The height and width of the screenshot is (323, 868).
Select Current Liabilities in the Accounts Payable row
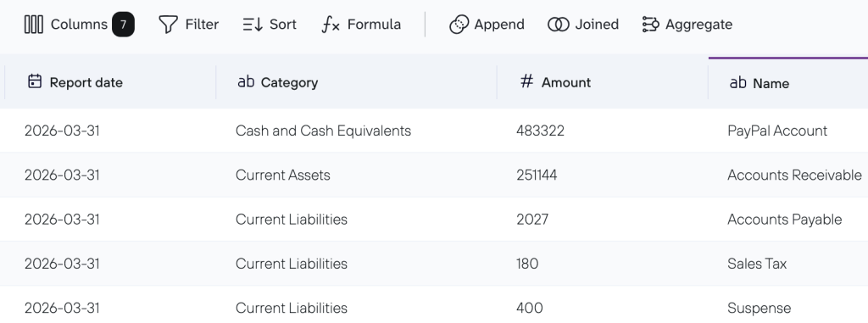coord(292,220)
